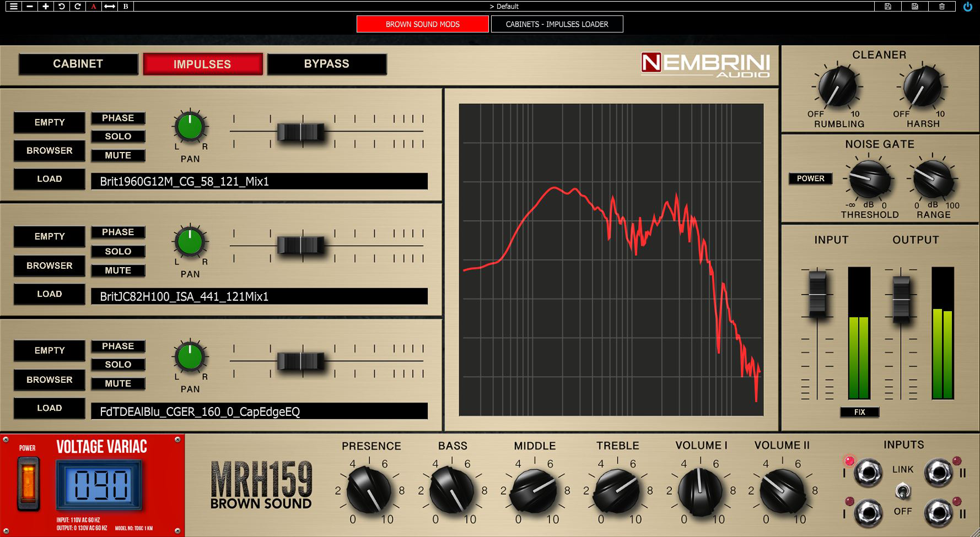980x537 pixels.
Task: Click the minus zoom-out icon in the toolbar
Action: 30,6
